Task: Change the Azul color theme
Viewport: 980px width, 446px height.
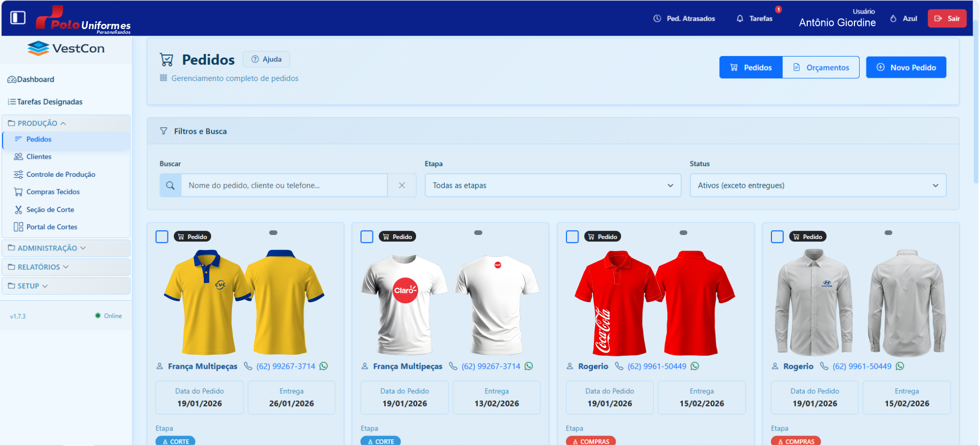Action: (x=904, y=19)
